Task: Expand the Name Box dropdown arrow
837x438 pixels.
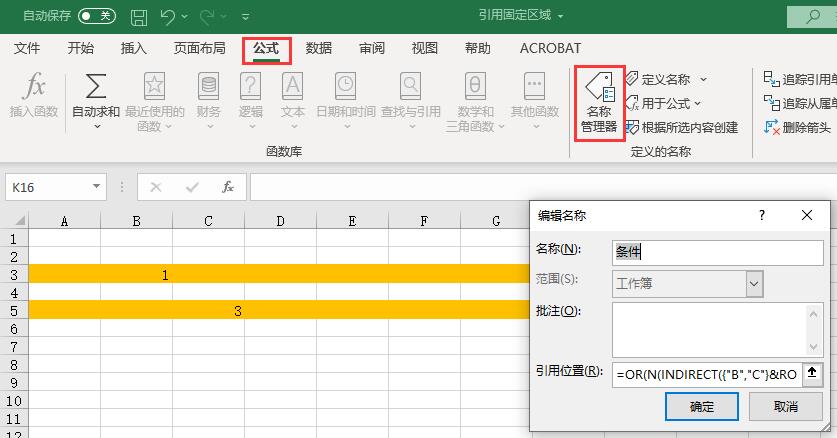Action: (x=97, y=187)
